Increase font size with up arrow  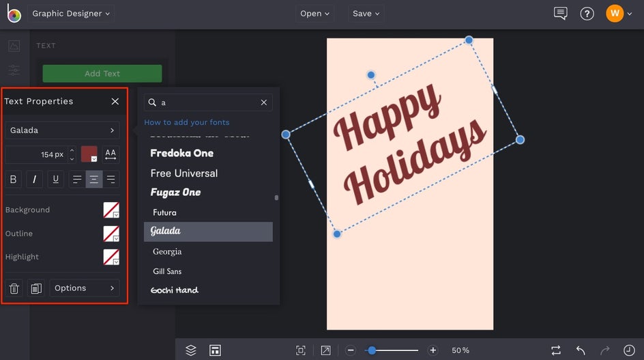pos(72,150)
